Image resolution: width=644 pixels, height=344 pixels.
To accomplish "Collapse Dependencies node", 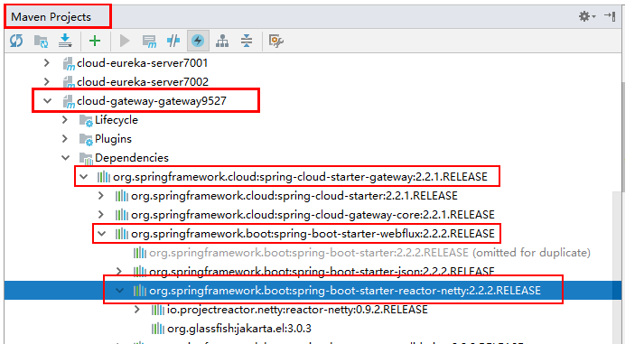I will (x=66, y=158).
